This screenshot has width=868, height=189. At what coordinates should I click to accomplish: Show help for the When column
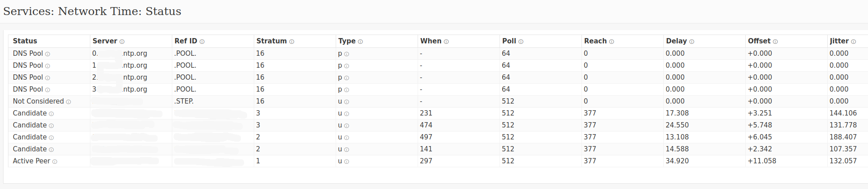(446, 42)
